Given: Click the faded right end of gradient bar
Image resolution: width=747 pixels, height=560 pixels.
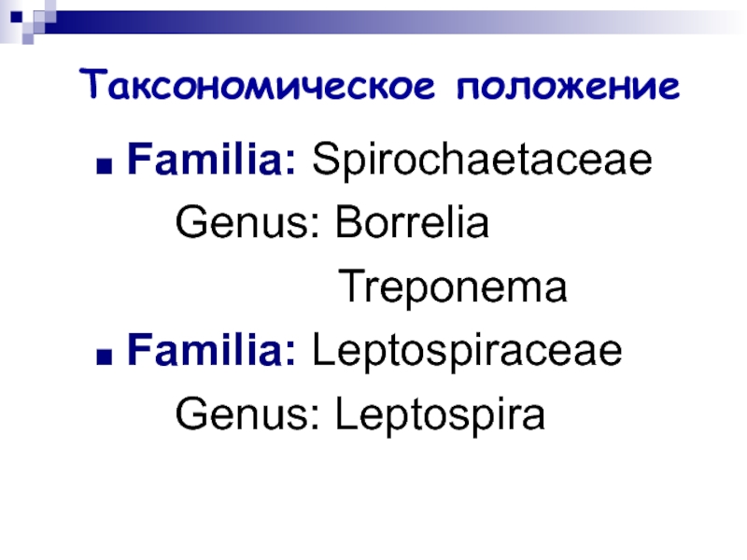Looking at the screenshot, I should coord(705,22).
